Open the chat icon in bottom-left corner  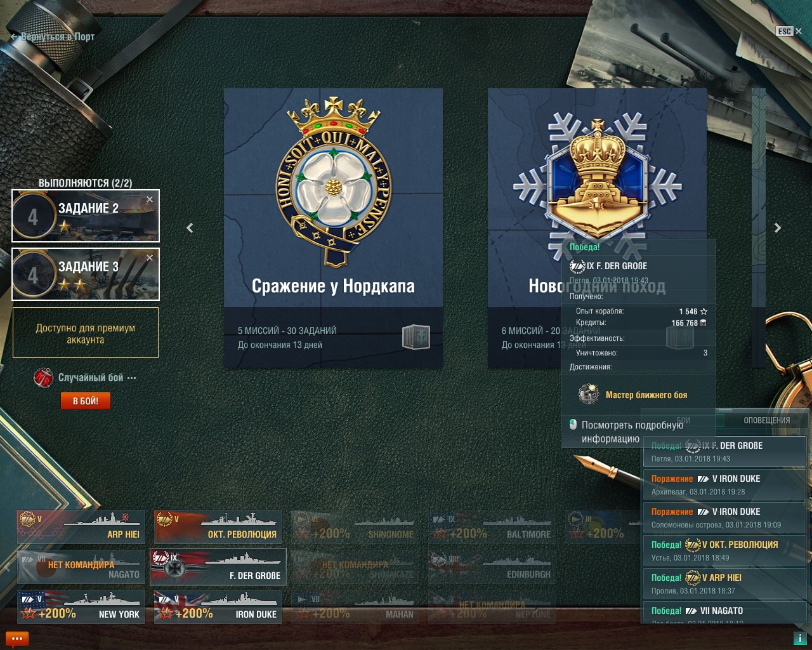17,639
